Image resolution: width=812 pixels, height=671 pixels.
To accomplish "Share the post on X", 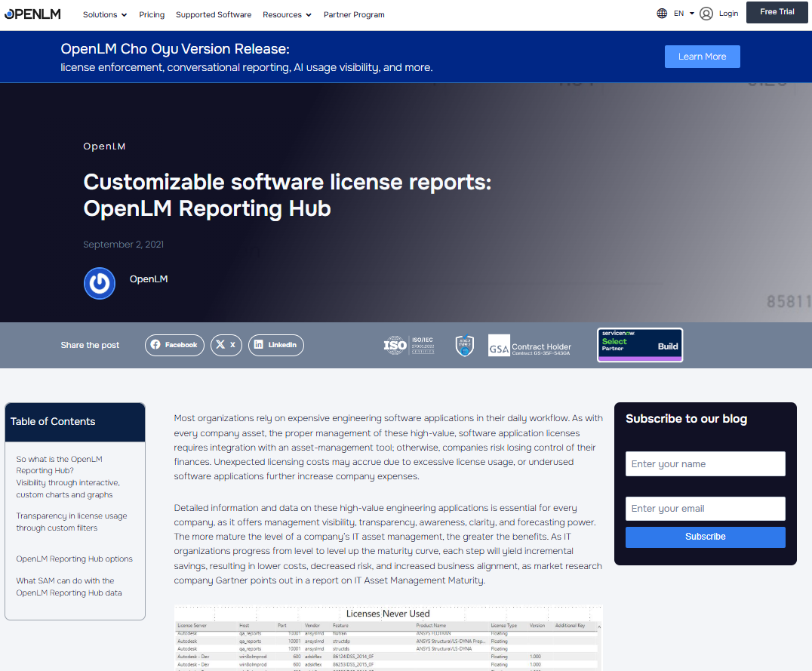I will coord(226,345).
